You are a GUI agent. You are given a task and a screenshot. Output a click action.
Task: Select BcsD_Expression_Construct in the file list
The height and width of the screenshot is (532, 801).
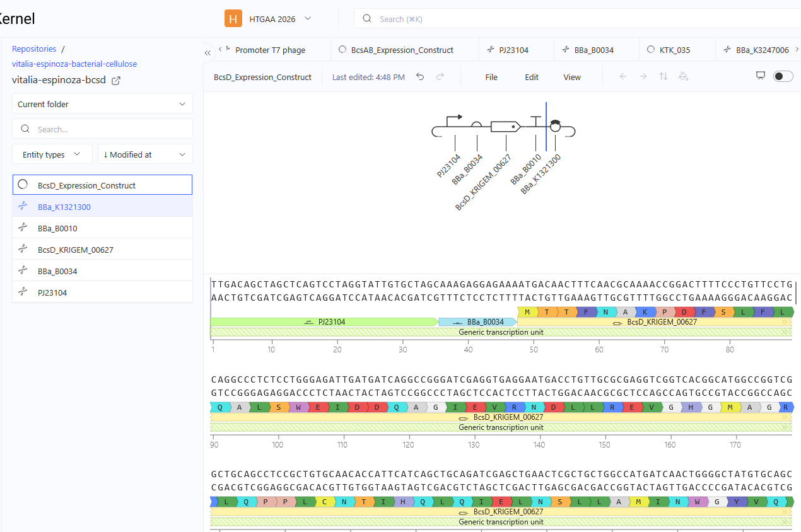point(102,185)
